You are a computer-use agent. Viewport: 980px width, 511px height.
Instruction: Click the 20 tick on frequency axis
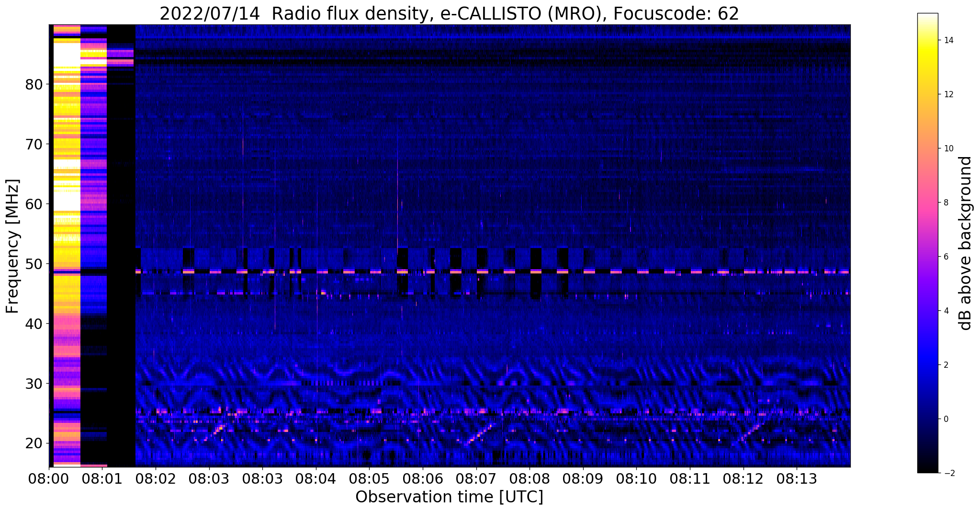coord(34,443)
